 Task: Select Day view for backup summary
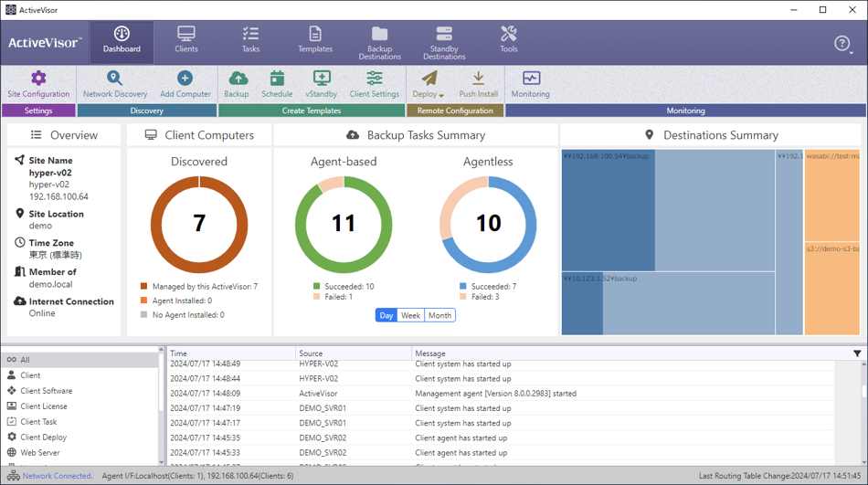(386, 316)
